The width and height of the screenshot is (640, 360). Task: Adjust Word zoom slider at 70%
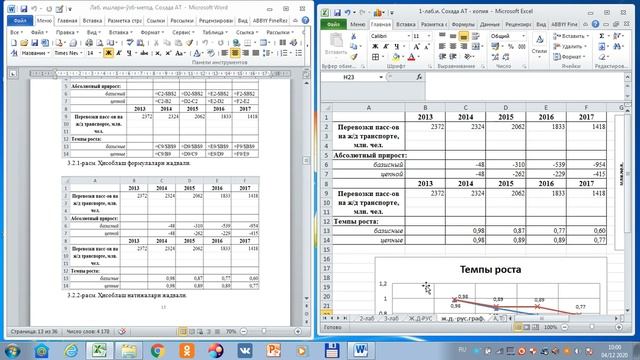pos(264,331)
